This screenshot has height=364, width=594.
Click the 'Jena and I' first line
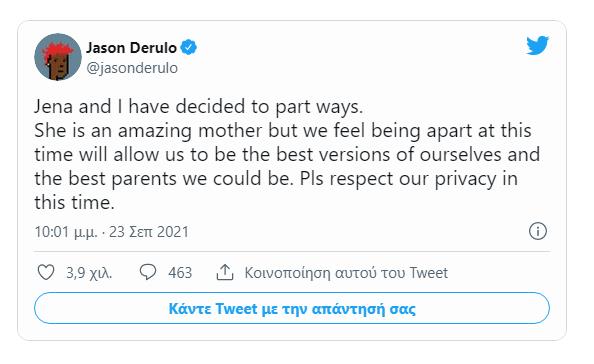tap(199, 106)
